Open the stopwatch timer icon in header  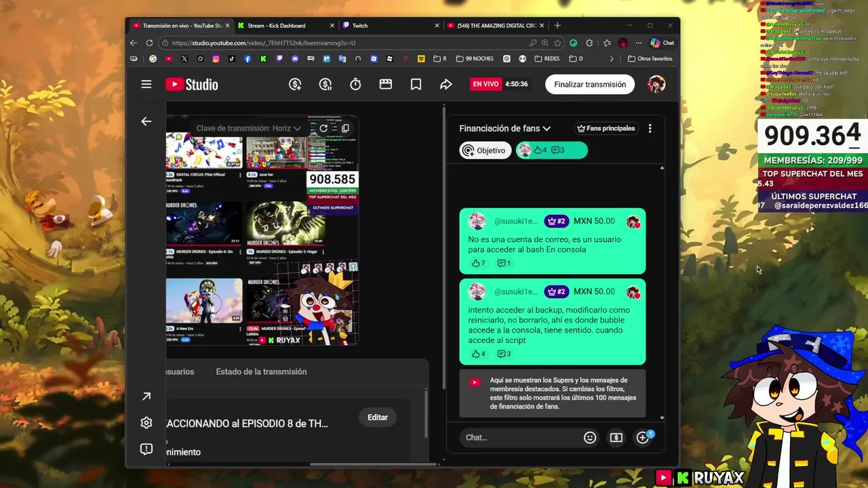[355, 84]
